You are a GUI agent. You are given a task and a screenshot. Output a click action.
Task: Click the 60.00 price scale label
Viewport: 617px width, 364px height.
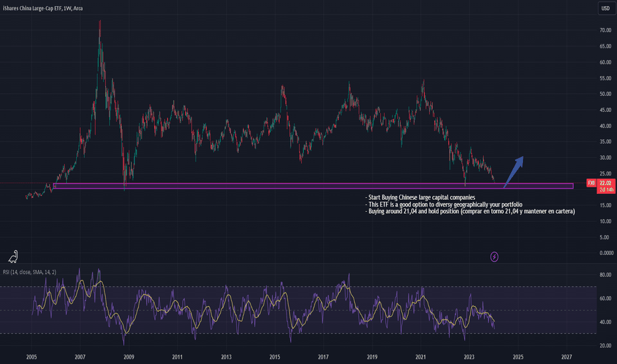[605, 62]
